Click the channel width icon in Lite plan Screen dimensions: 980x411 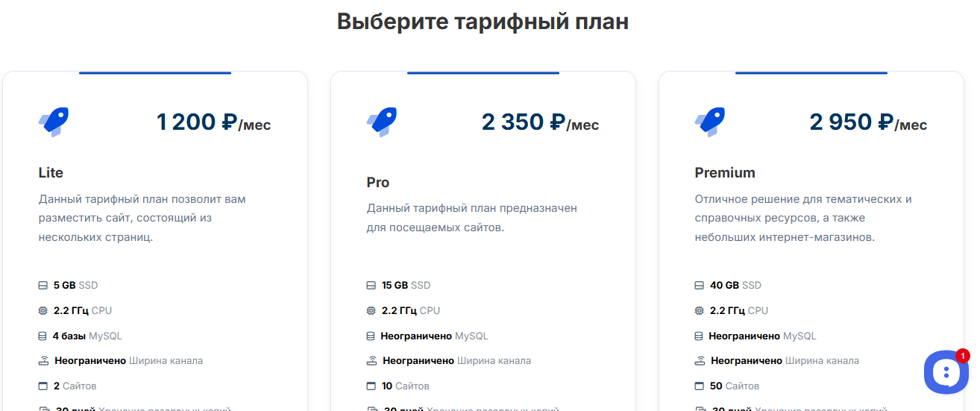[x=44, y=361]
